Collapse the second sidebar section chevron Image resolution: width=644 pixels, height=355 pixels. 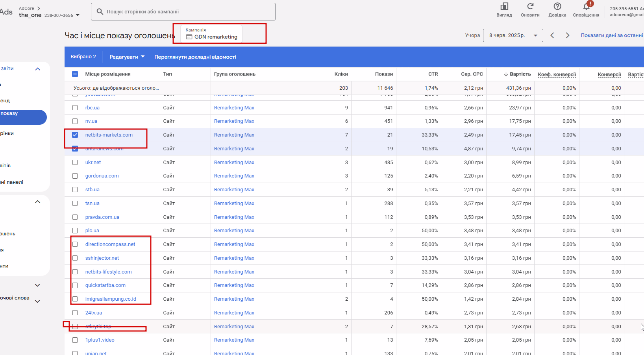tap(38, 202)
